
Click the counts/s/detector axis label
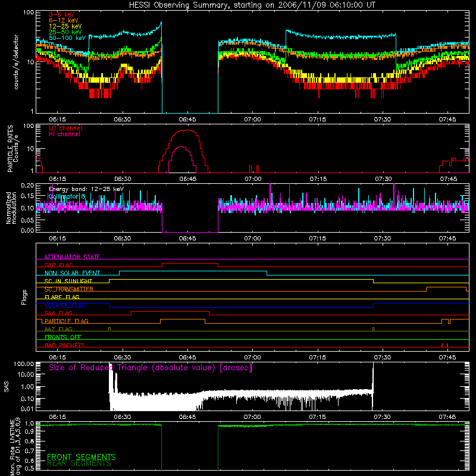(16, 62)
